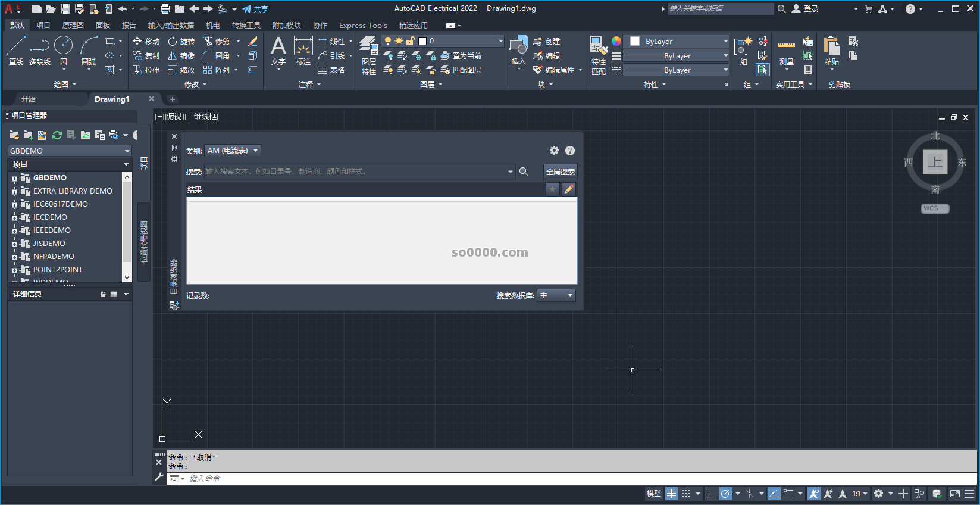Screen dimensions: 980x505
Task: Choose the 旋转 (Rotate) tool
Action: pyautogui.click(x=181, y=41)
